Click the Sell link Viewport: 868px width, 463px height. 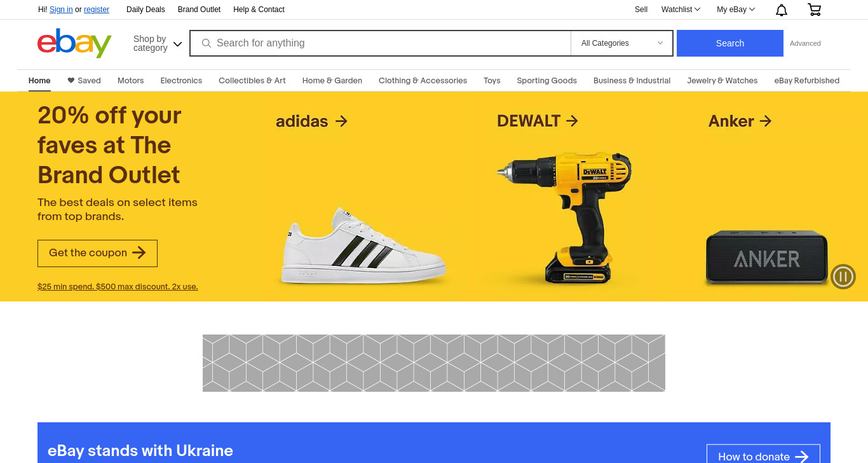[641, 10]
